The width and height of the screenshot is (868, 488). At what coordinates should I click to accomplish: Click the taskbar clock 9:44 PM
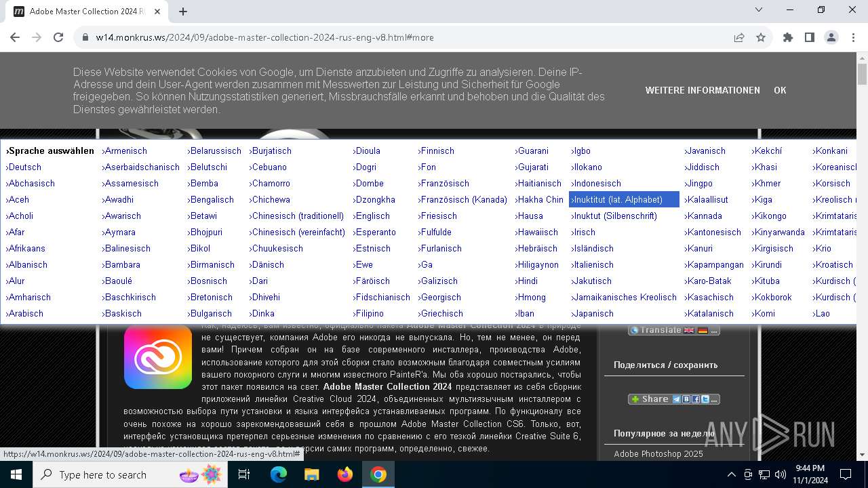pos(810,474)
